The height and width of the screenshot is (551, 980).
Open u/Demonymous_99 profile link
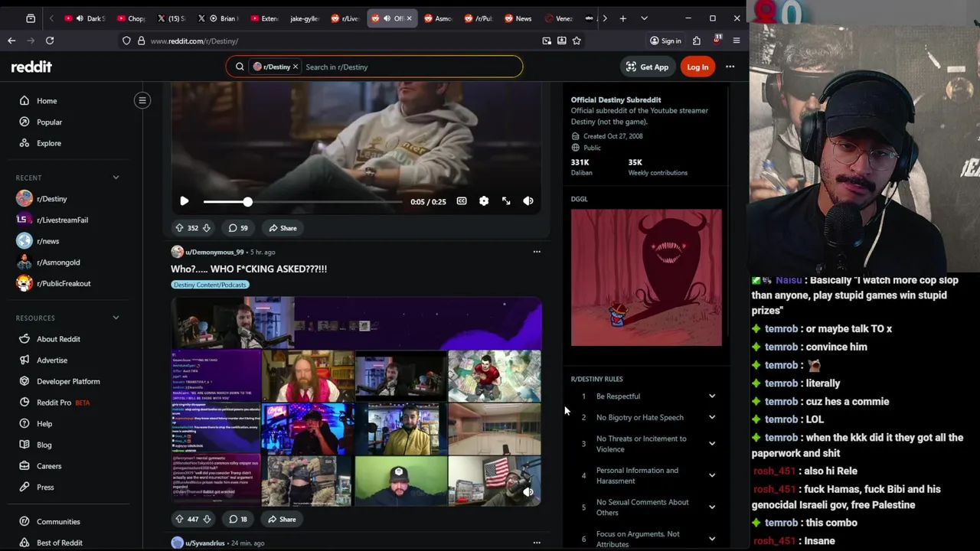tap(214, 252)
